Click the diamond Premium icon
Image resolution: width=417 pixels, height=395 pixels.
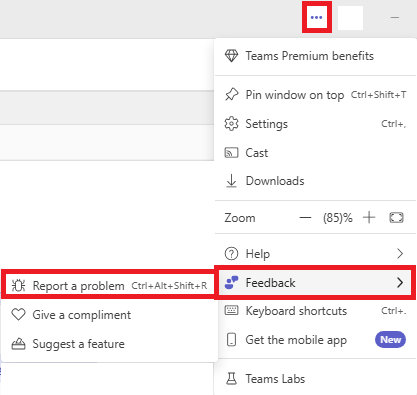pos(231,56)
